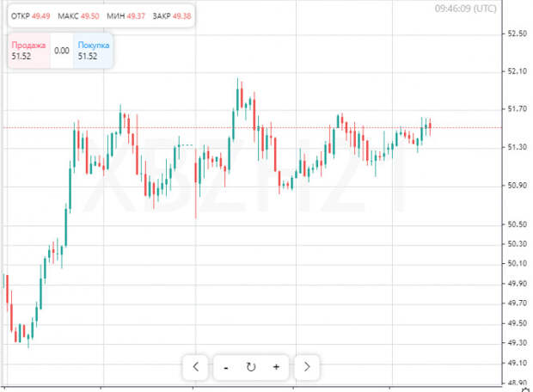This screenshot has height=392, width=533.
Task: Click the Продажа sell button at 51.52
Action: 29,51
